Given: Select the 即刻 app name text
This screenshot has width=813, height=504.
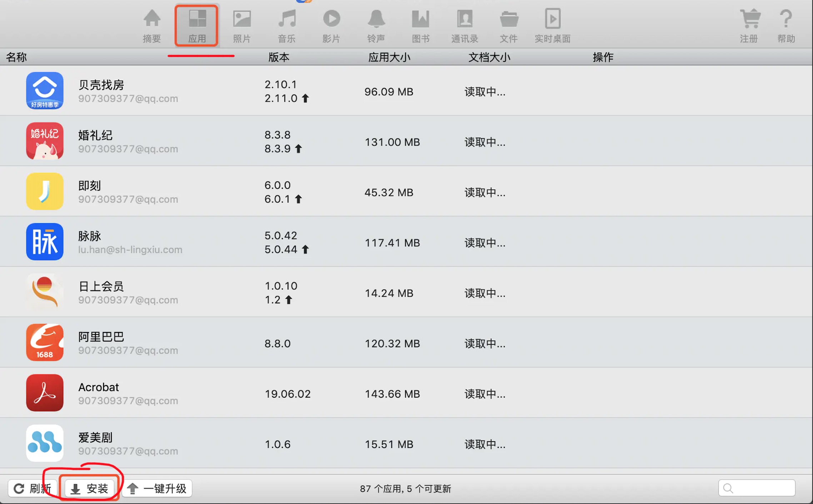Looking at the screenshot, I should pyautogui.click(x=90, y=186).
